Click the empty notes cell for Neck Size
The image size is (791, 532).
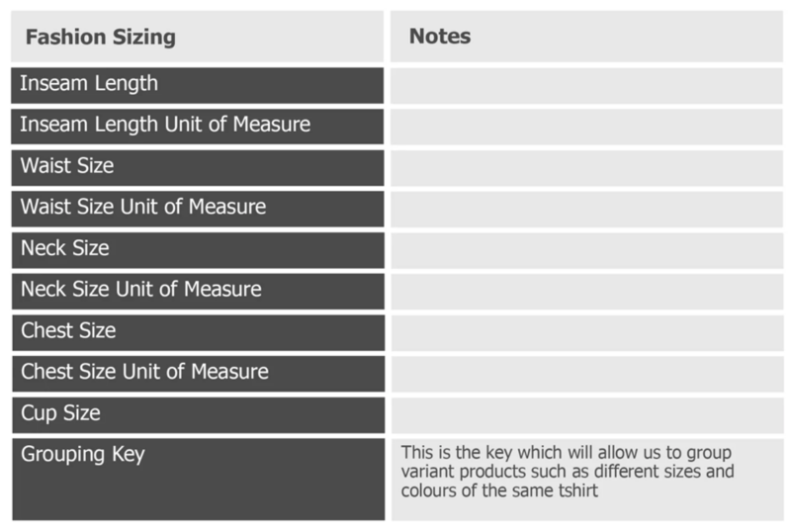coord(587,250)
